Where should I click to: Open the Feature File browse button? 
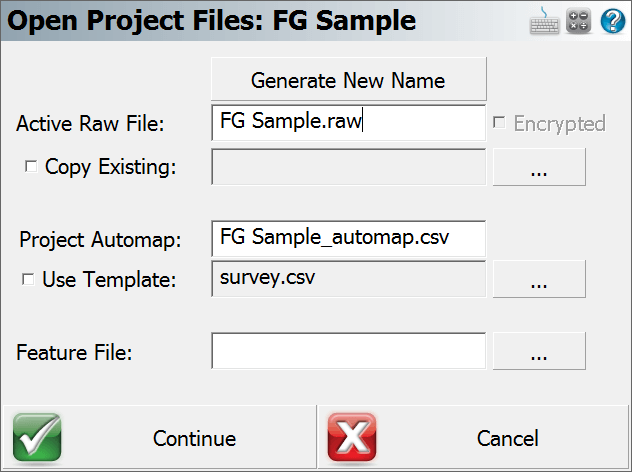[x=539, y=351]
